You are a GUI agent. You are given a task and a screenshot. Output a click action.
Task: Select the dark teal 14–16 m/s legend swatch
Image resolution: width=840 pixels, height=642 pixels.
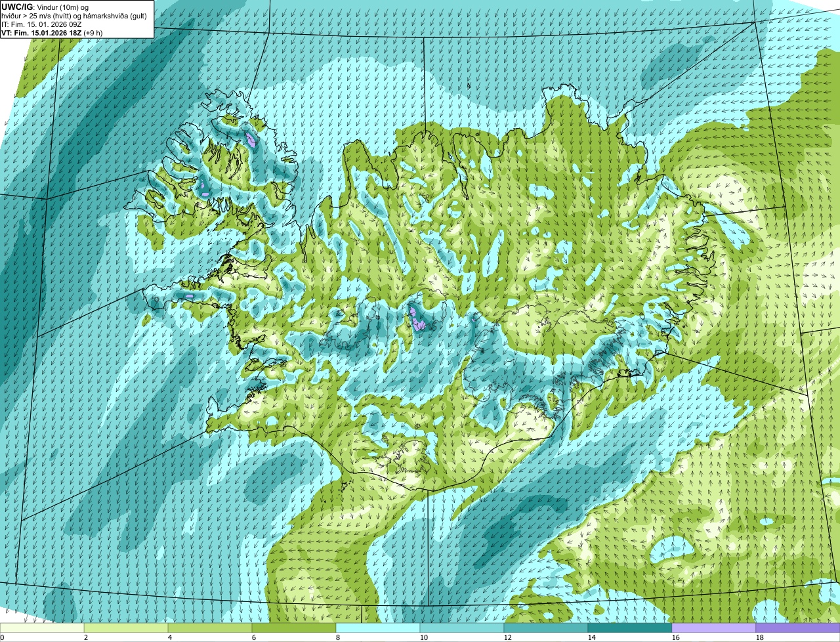630,628
